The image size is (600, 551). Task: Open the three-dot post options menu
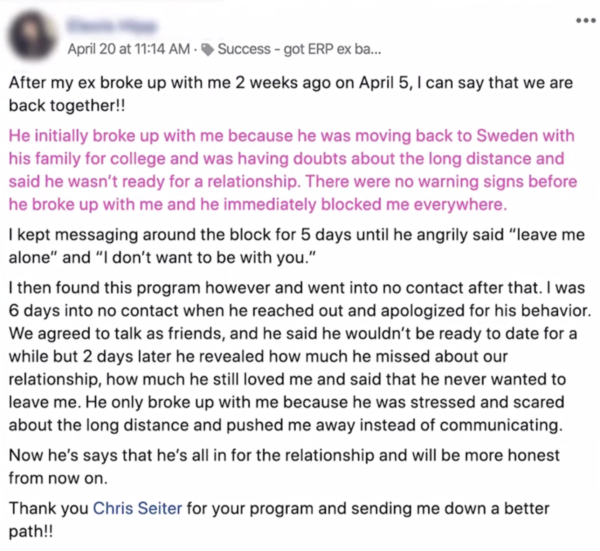(x=585, y=21)
